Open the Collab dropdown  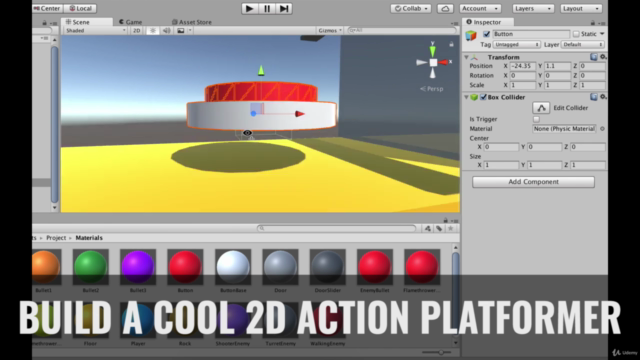pyautogui.click(x=411, y=9)
